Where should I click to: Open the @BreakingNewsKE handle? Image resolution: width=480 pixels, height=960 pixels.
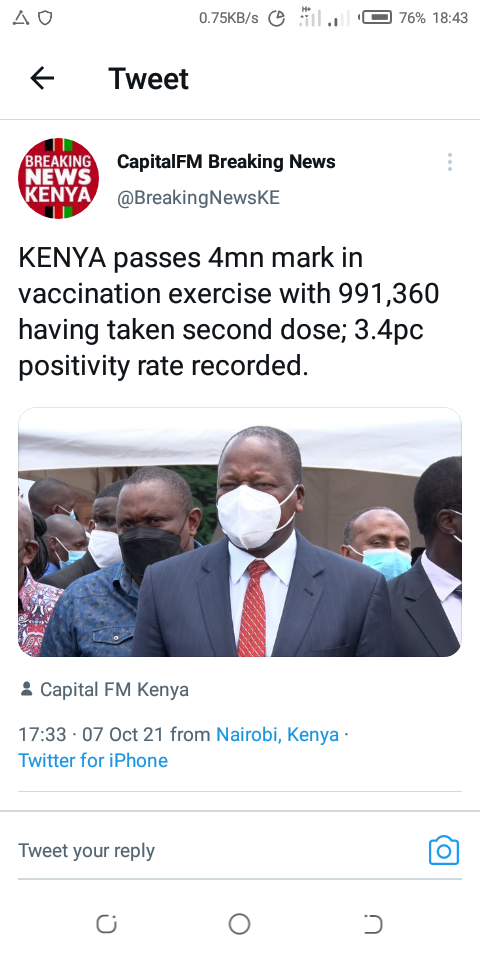[198, 198]
